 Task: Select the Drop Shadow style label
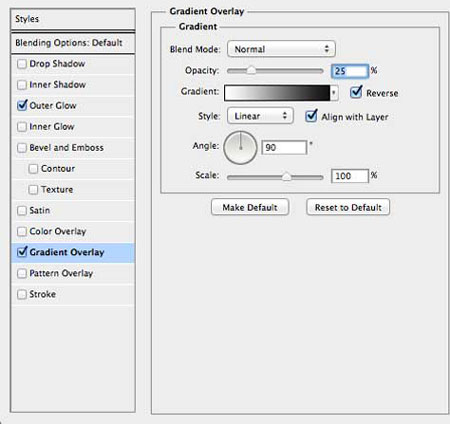coord(57,64)
